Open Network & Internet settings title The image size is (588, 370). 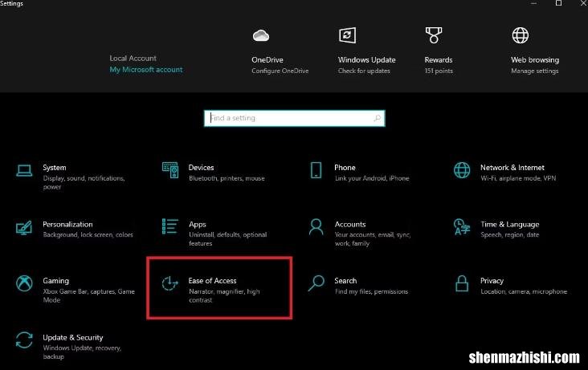(x=512, y=168)
